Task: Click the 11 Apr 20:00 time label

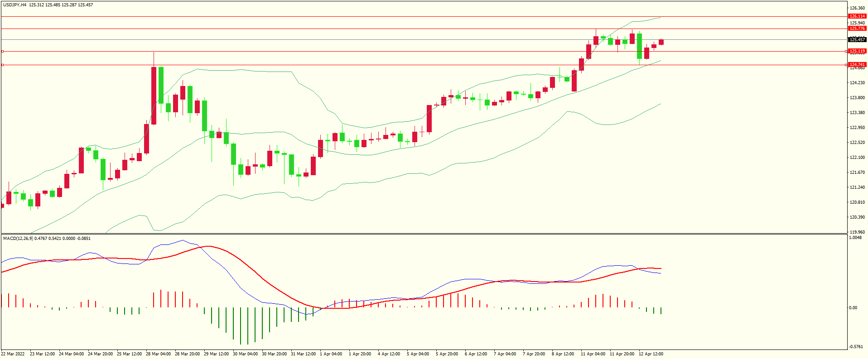Action: (x=622, y=354)
